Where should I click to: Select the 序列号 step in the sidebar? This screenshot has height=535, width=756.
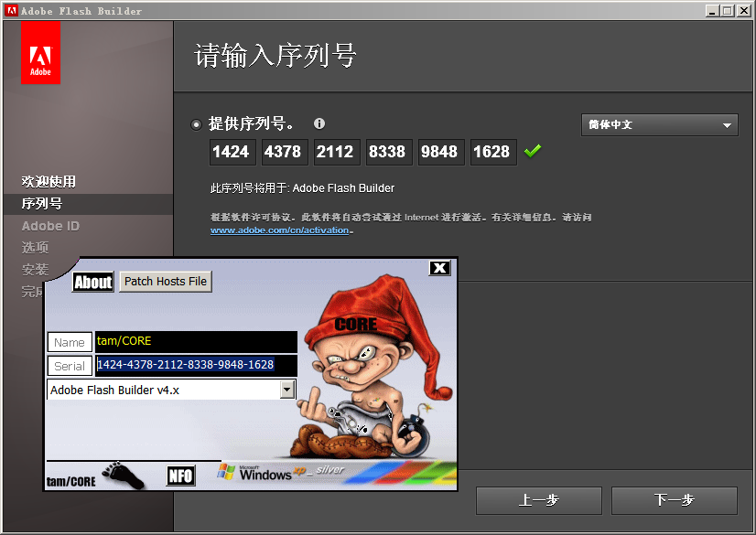42,204
